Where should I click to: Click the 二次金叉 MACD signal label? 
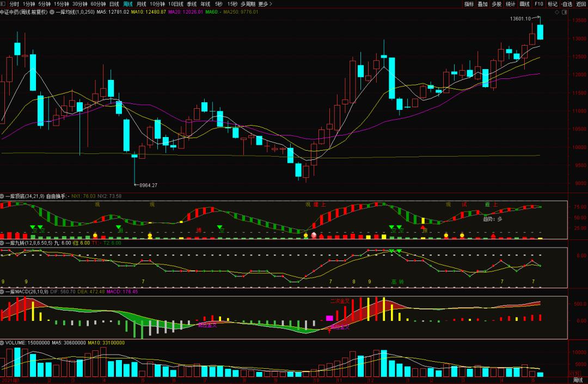click(340, 301)
